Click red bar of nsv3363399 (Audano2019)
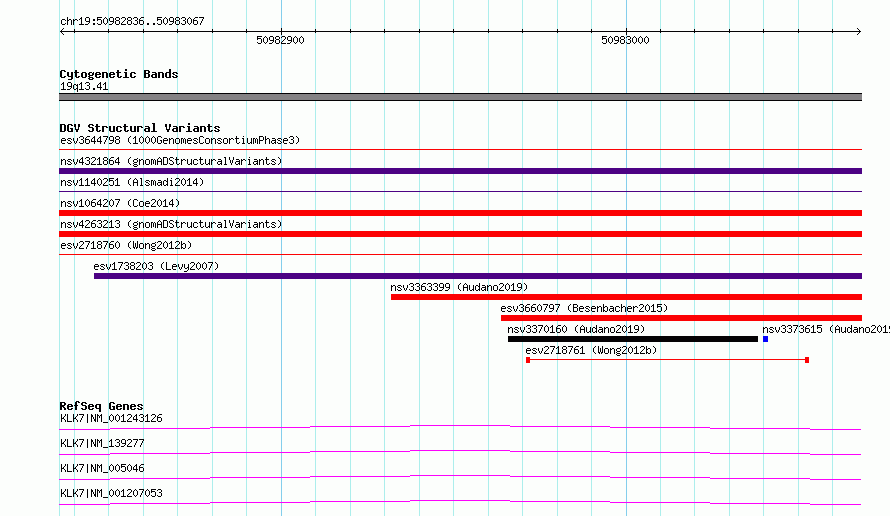Image resolution: width=890 pixels, height=516 pixels. click(627, 297)
